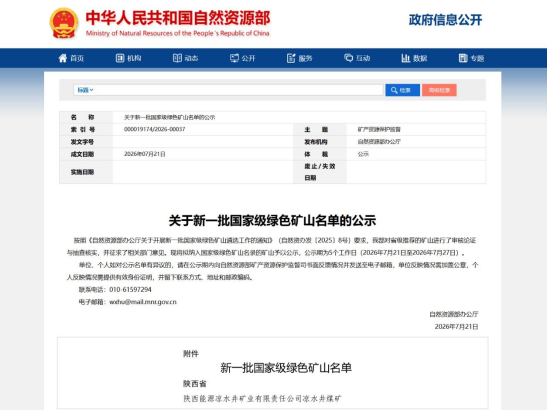This screenshot has width=548, height=411.
Task: Click the open-book 动态 icon
Action: (177, 58)
